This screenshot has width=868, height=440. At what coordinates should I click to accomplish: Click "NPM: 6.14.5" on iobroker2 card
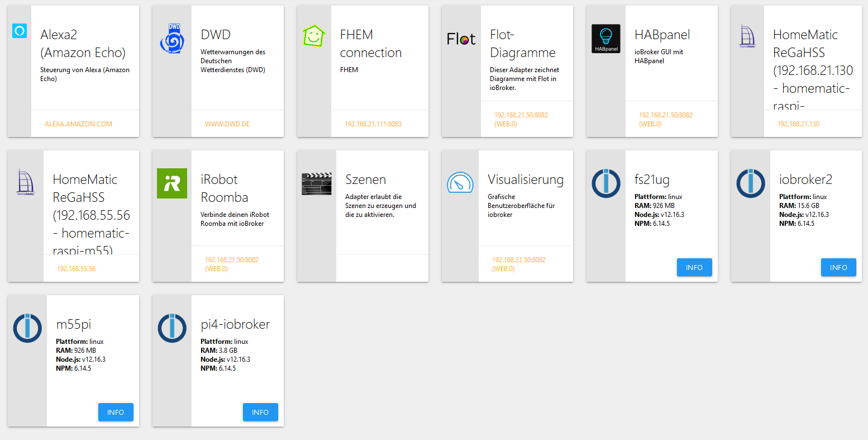click(797, 224)
